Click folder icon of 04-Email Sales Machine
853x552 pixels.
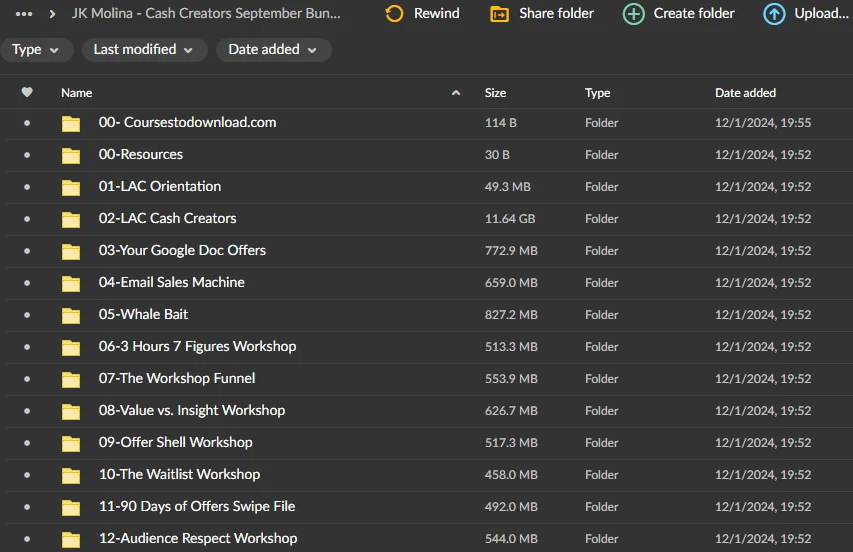click(71, 283)
